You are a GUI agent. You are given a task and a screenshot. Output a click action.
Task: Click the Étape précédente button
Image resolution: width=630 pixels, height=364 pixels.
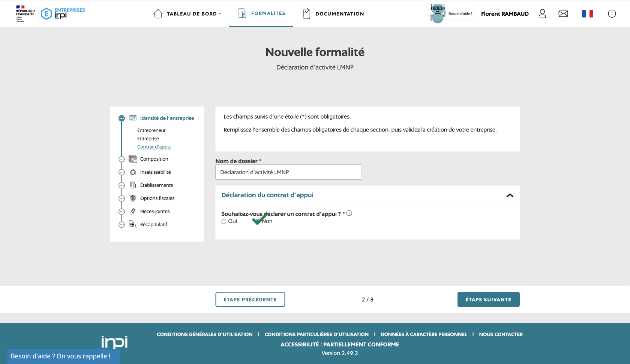click(x=250, y=300)
